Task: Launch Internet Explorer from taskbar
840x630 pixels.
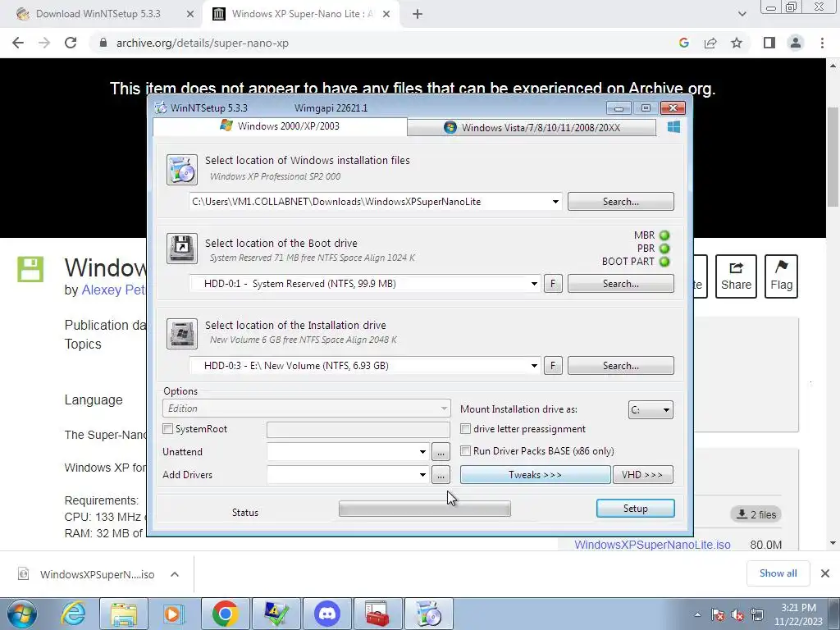Action: click(73, 614)
